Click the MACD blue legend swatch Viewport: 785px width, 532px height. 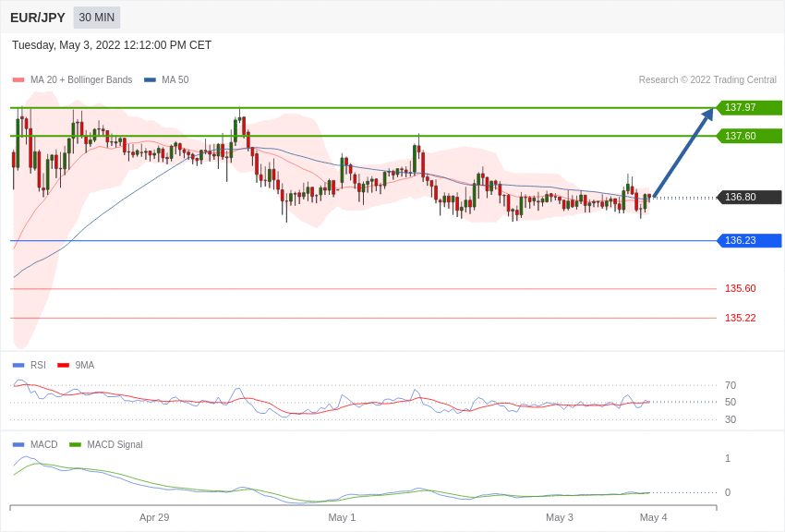18,444
